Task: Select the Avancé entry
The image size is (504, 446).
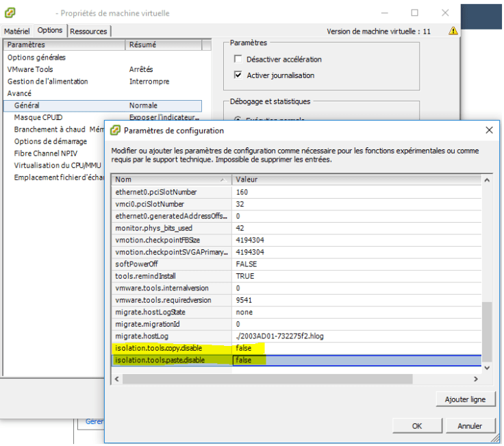Action: (19, 93)
